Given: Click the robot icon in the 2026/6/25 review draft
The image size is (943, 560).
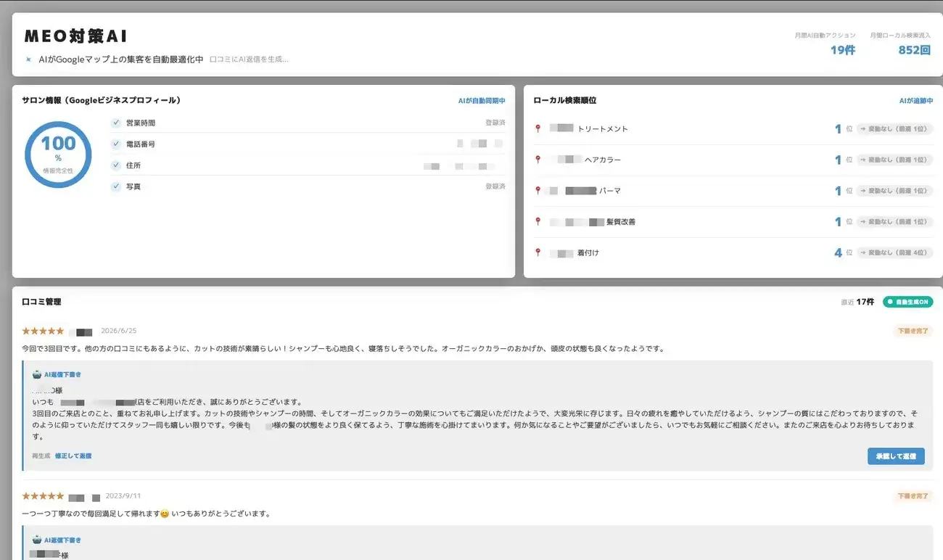Looking at the screenshot, I should click(37, 374).
